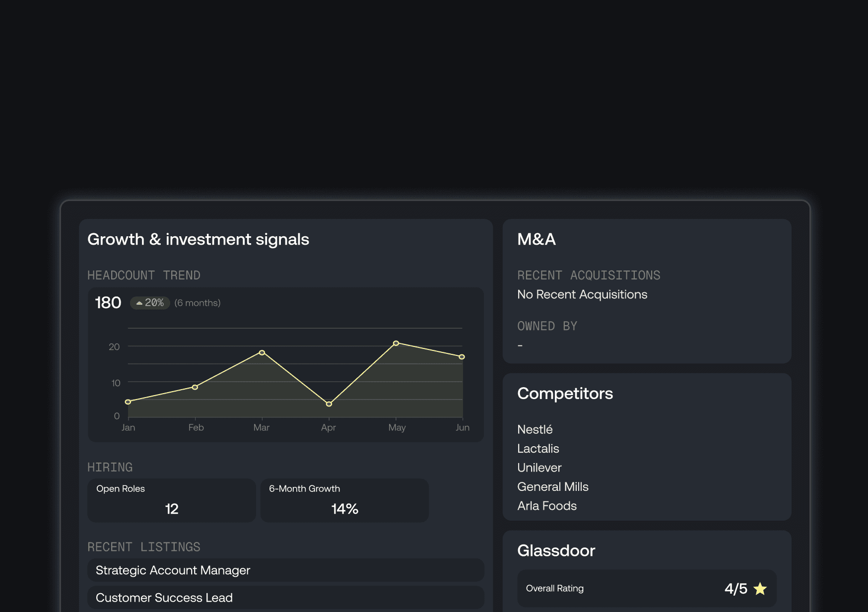Click the M&A panel title

point(536,239)
